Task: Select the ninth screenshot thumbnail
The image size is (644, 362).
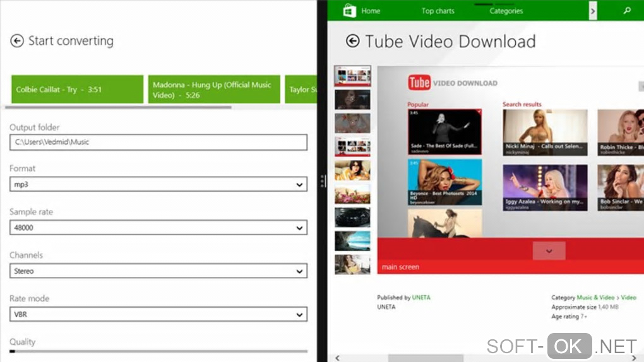Action: [352, 264]
